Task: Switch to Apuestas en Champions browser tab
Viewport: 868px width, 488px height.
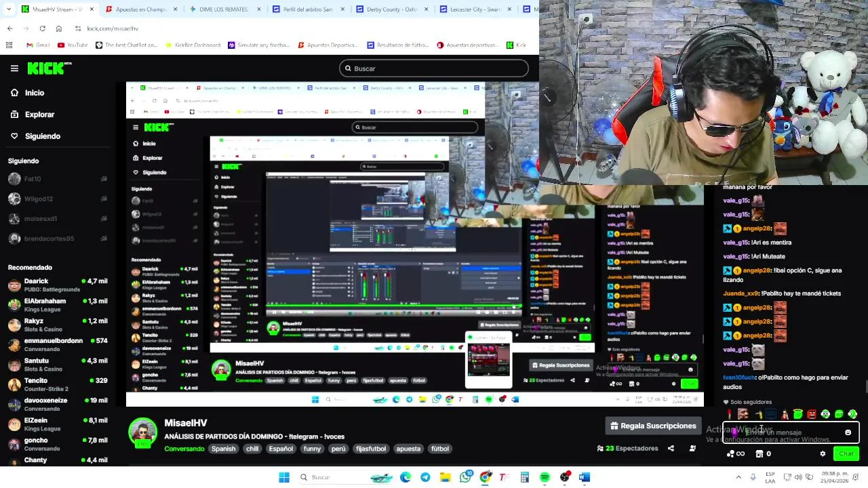Action: click(x=140, y=9)
